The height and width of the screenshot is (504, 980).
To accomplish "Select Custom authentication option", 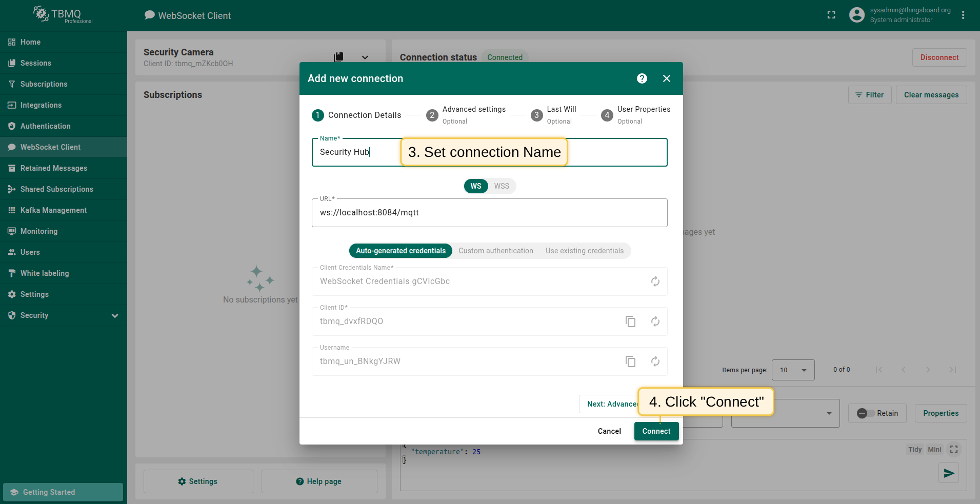I will point(495,251).
